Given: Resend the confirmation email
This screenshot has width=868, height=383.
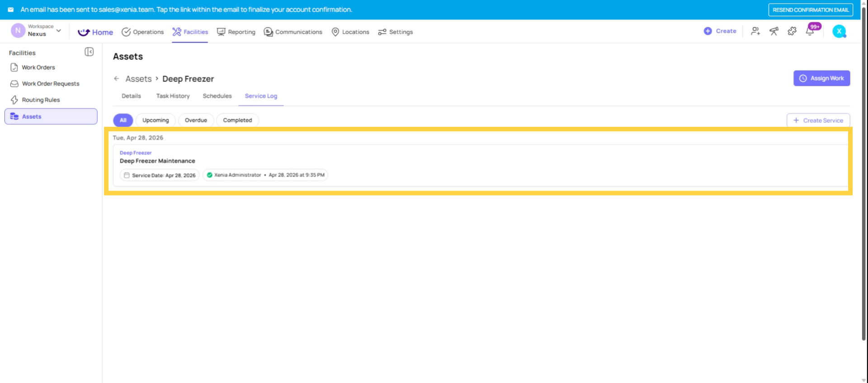Looking at the screenshot, I should click(811, 10).
